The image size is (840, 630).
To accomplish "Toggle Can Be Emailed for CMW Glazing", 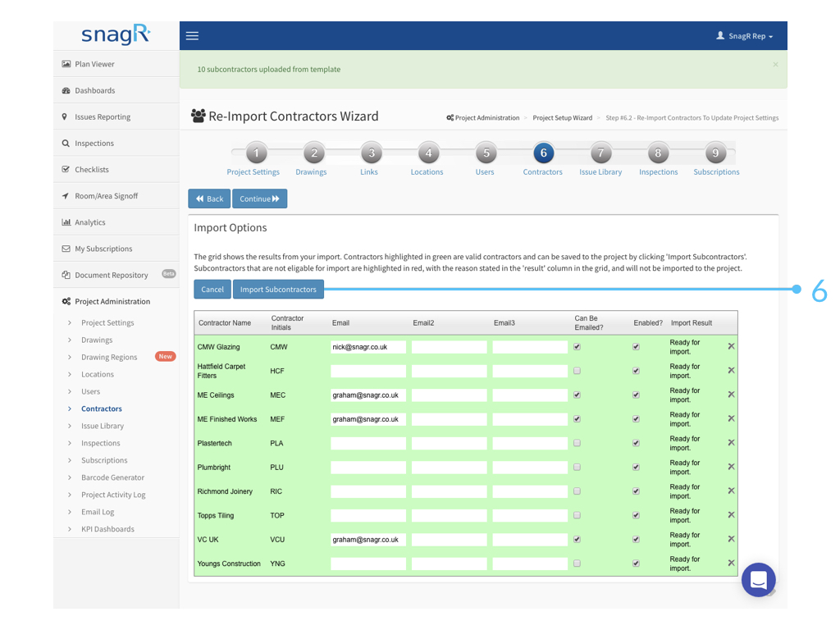I will [577, 347].
